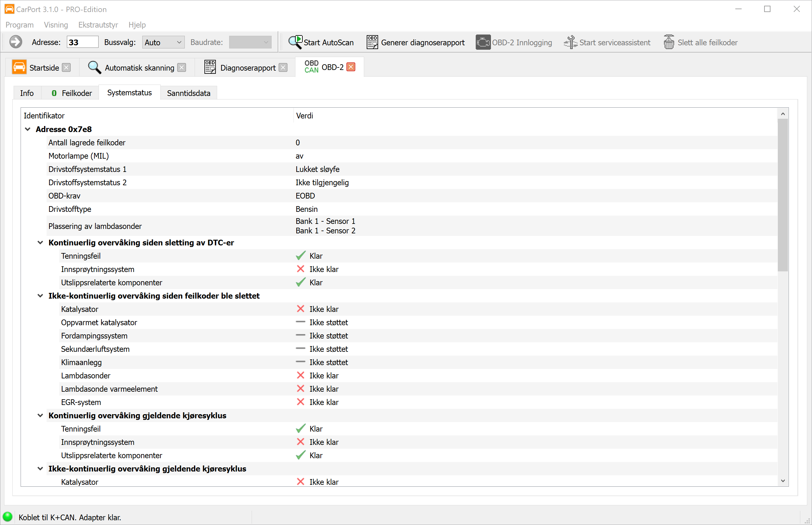Click the green connect arrow icon
The width and height of the screenshot is (812, 525).
coord(15,42)
